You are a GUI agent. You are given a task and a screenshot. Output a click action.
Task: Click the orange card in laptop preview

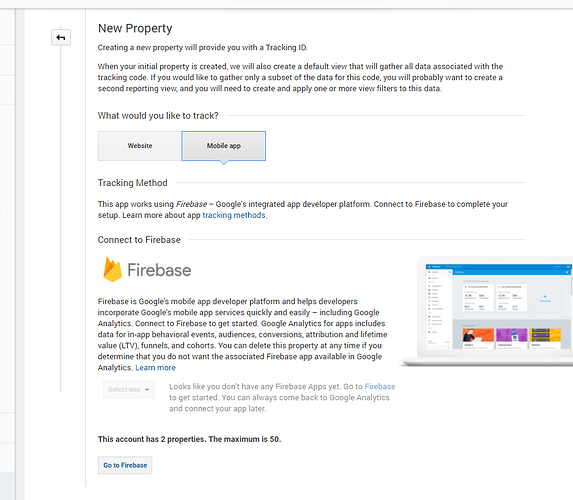pyautogui.click(x=478, y=335)
